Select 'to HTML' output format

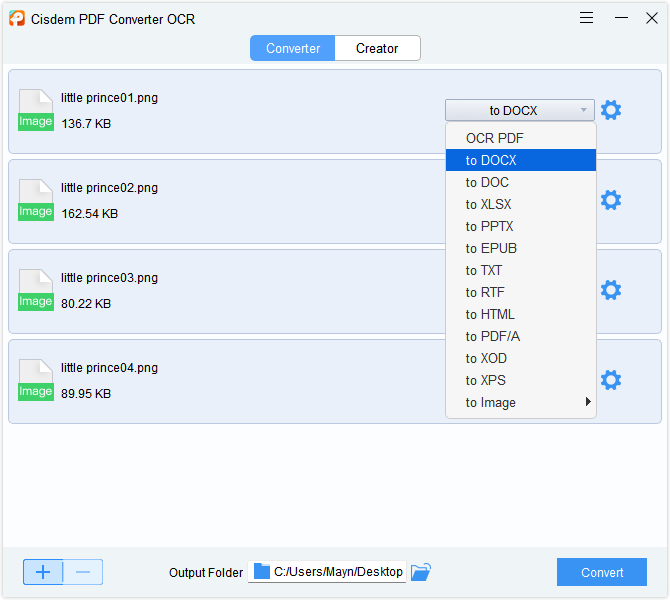[x=520, y=314]
